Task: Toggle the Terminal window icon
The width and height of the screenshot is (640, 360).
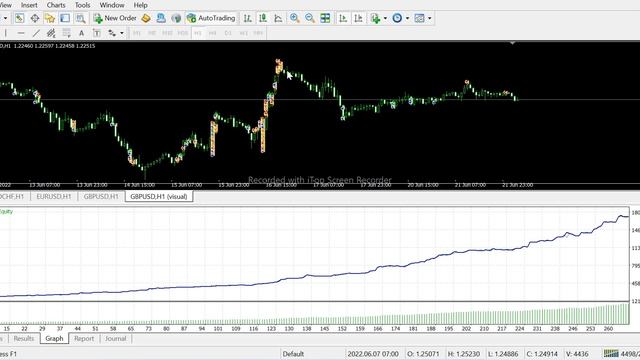Action: [65, 18]
